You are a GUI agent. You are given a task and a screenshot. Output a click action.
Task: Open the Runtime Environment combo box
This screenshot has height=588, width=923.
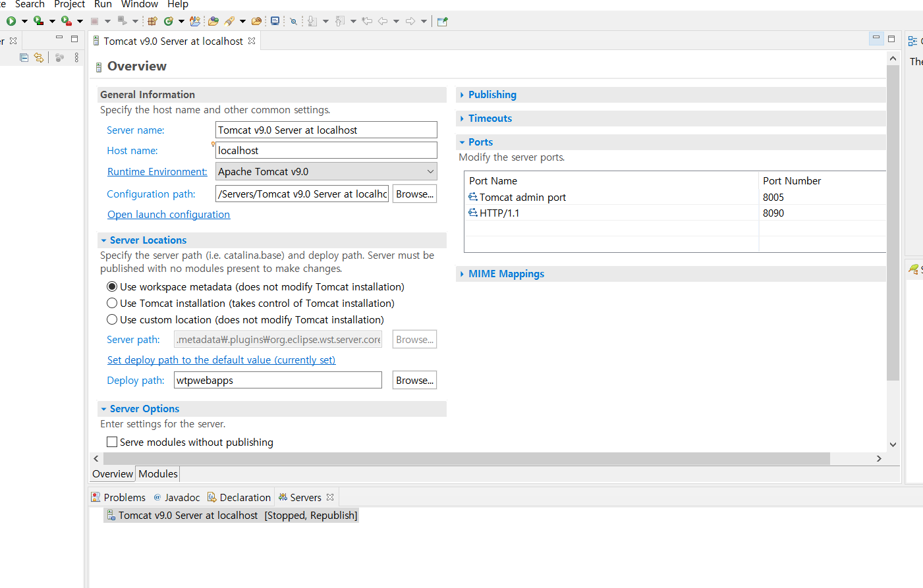(x=326, y=171)
